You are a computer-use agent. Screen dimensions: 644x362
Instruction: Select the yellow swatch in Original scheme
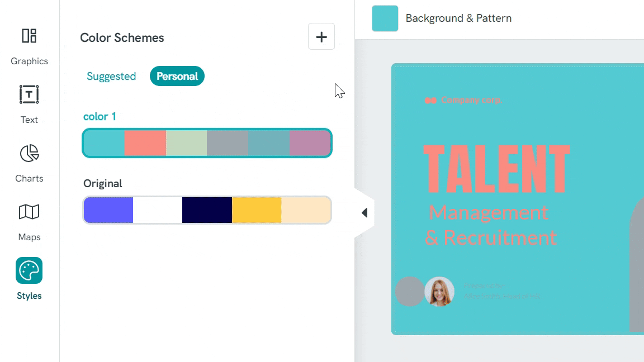click(x=257, y=210)
